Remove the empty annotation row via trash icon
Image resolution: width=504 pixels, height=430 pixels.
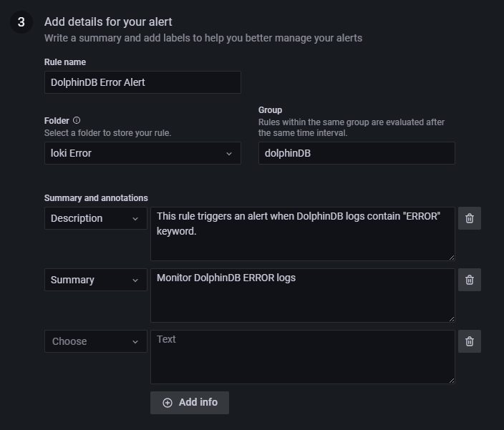pos(469,341)
